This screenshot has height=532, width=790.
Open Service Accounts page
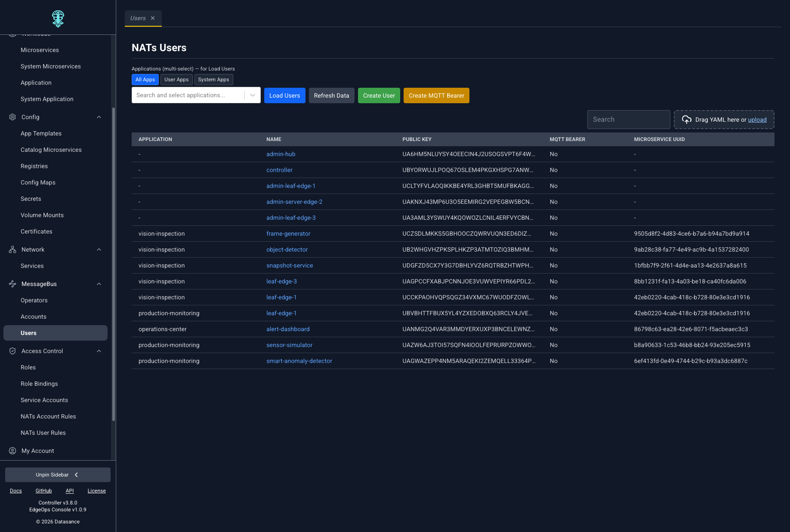tap(44, 400)
